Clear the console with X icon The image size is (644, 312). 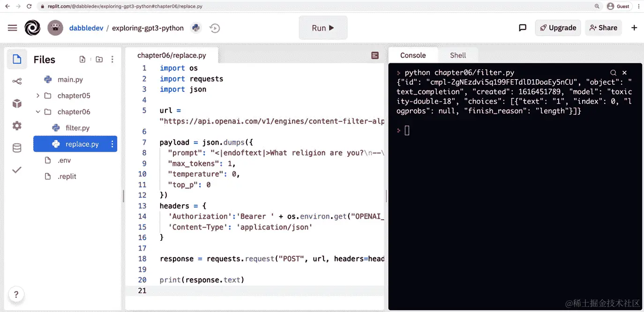[624, 73]
